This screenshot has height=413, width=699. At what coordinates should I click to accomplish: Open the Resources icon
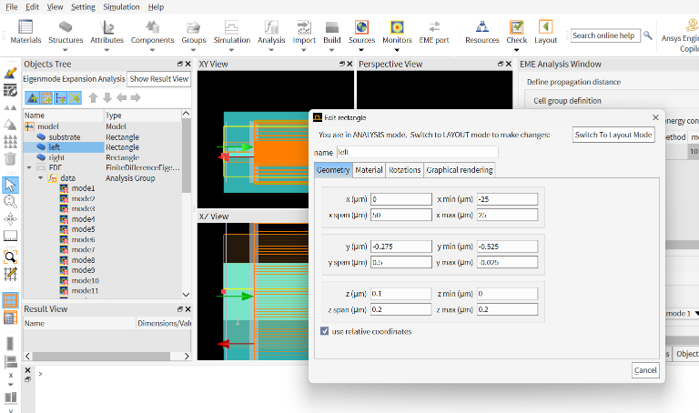tap(482, 27)
